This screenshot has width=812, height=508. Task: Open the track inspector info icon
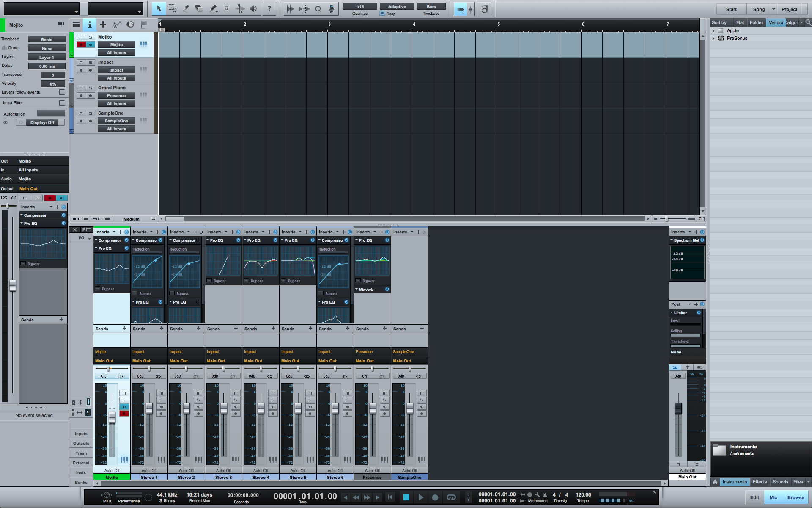point(89,25)
